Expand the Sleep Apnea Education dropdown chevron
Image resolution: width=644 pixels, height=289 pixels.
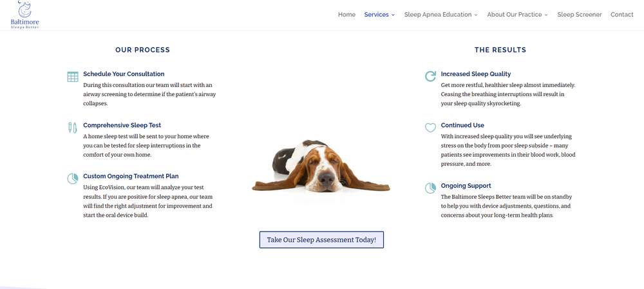pos(476,15)
